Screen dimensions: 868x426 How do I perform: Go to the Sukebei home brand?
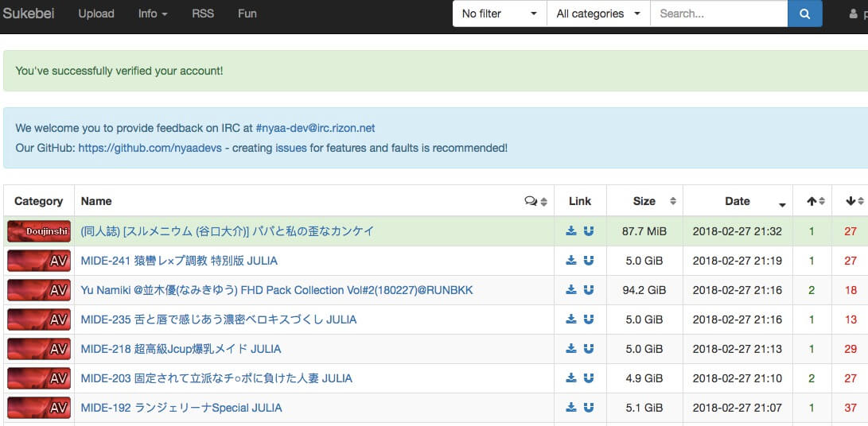[x=28, y=14]
